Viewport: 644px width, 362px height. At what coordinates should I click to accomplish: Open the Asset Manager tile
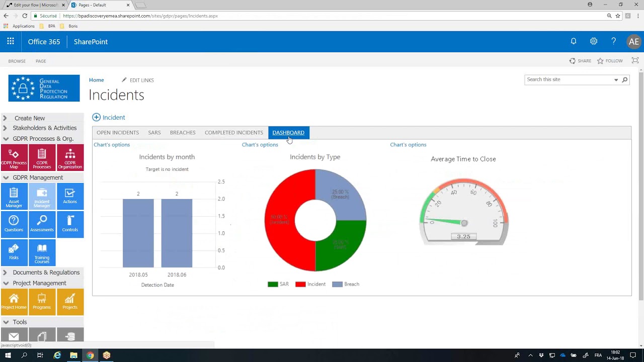[14, 197]
